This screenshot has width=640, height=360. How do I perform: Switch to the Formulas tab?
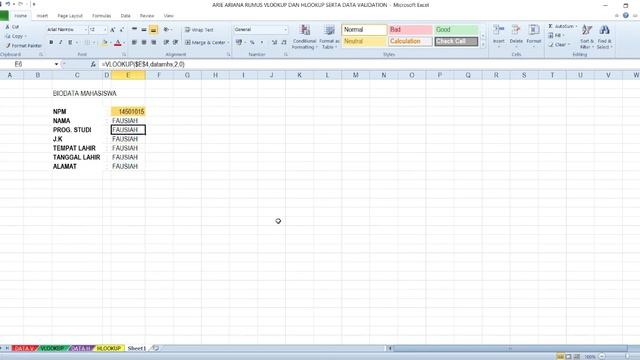pos(101,16)
